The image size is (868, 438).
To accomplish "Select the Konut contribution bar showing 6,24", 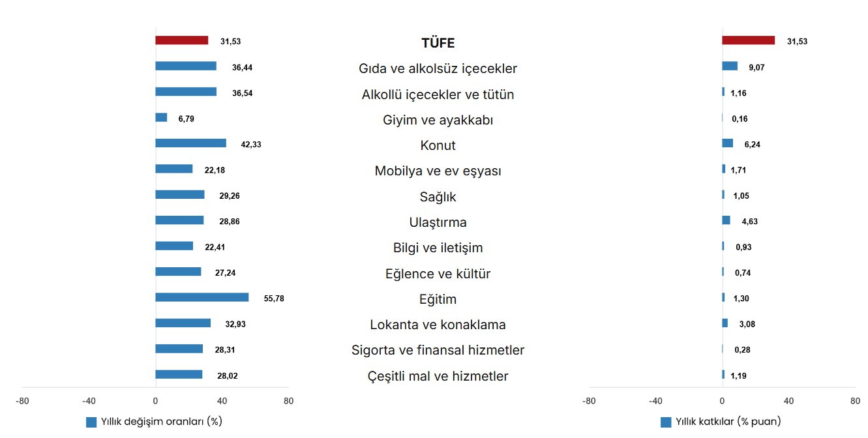I will [727, 143].
